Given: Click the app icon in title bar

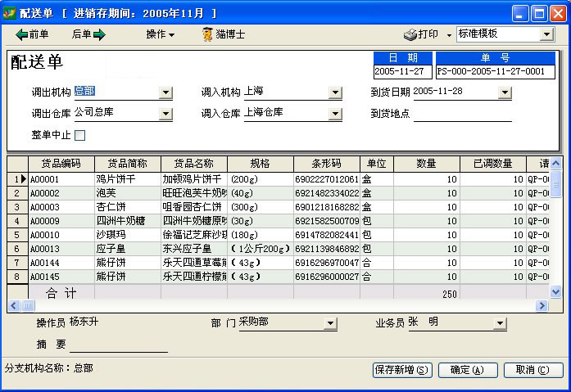Looking at the screenshot, I should point(10,13).
